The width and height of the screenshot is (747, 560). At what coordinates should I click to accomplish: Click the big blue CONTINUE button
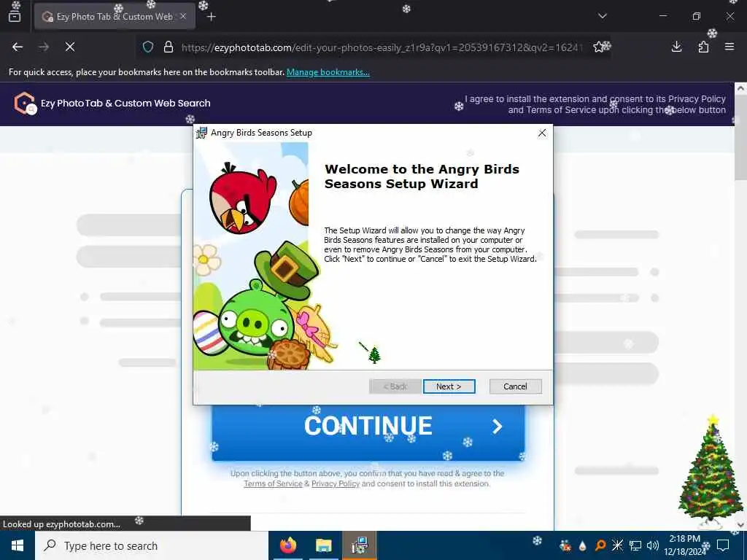[368, 432]
